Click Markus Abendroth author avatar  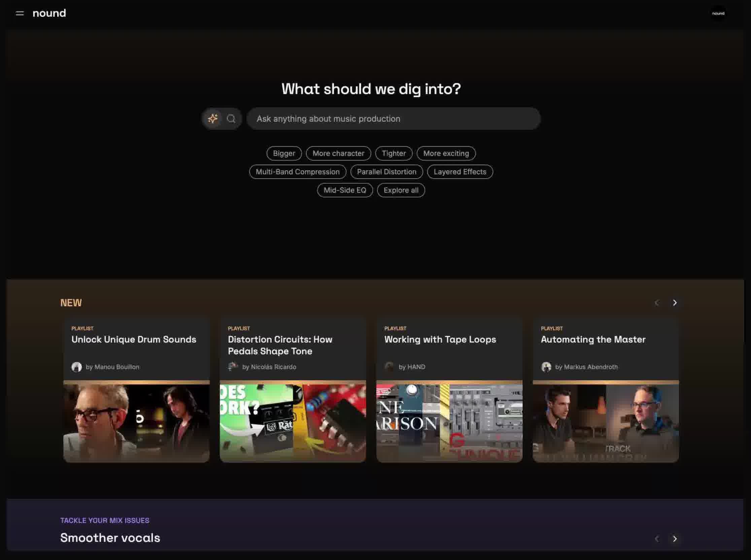coord(546,367)
